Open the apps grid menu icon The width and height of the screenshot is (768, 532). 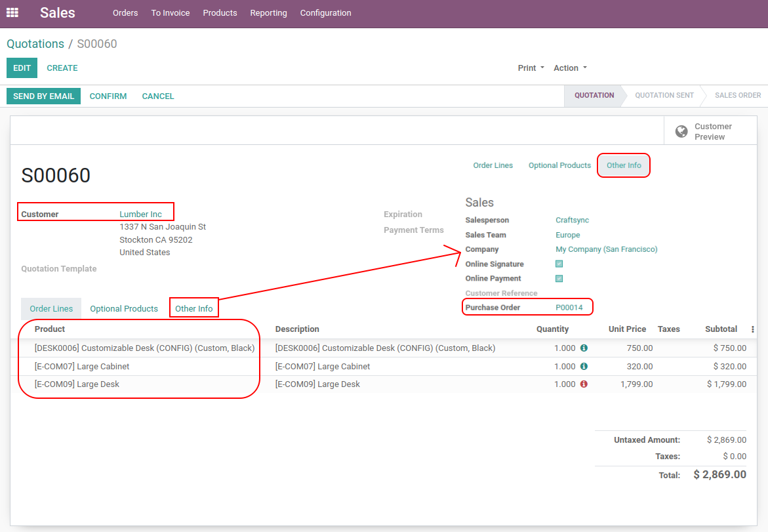click(x=12, y=12)
